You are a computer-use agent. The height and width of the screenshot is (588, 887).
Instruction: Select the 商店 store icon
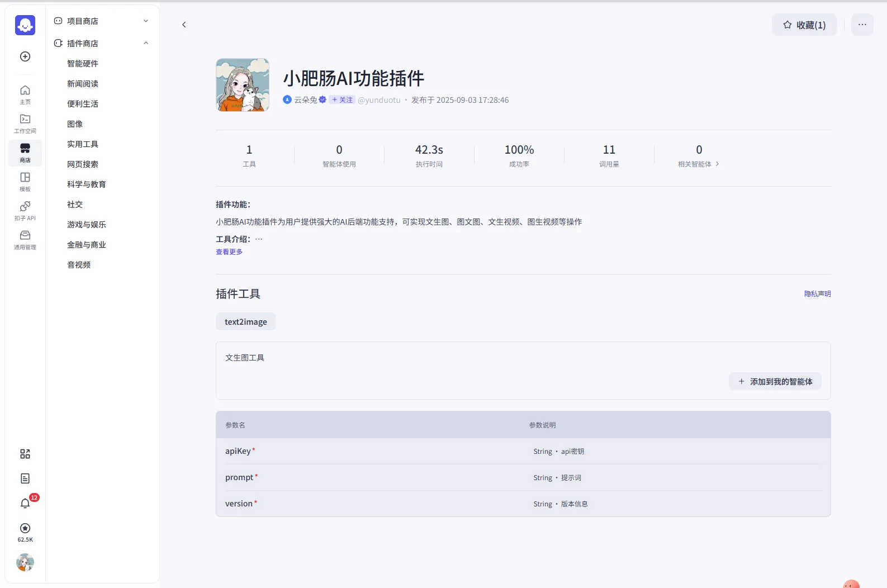[x=25, y=153]
